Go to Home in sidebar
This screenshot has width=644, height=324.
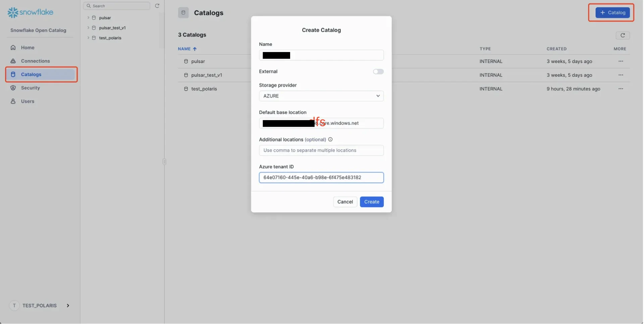coord(28,48)
